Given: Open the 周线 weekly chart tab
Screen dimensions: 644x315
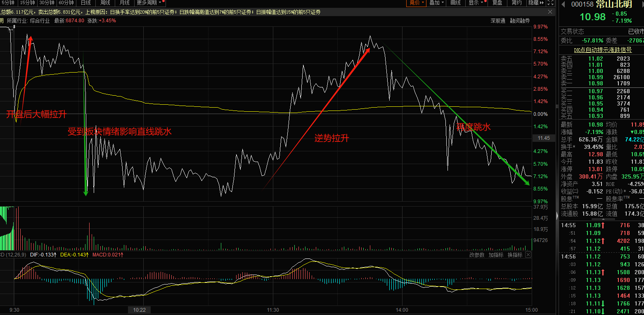Looking at the screenshot, I should tap(105, 2).
